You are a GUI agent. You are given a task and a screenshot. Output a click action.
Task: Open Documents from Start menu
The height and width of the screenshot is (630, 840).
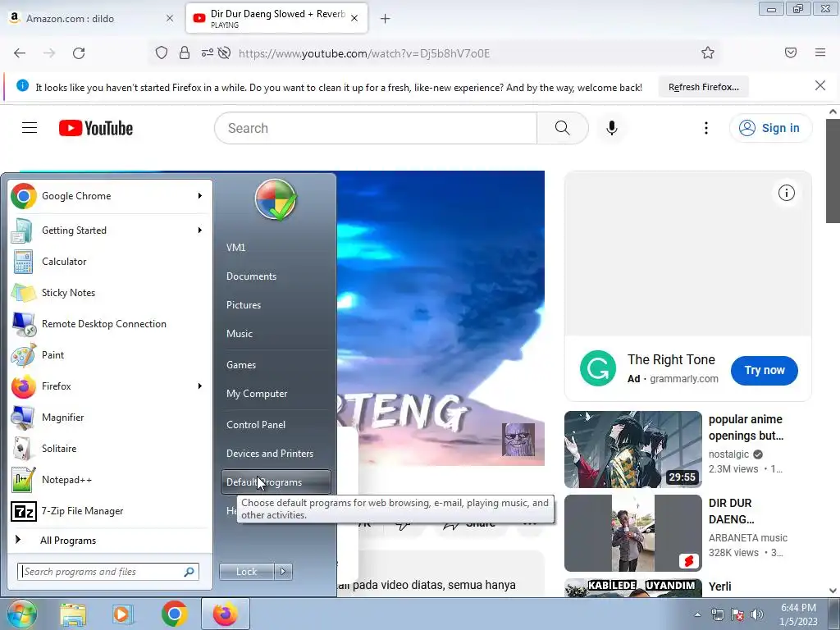(x=276, y=276)
